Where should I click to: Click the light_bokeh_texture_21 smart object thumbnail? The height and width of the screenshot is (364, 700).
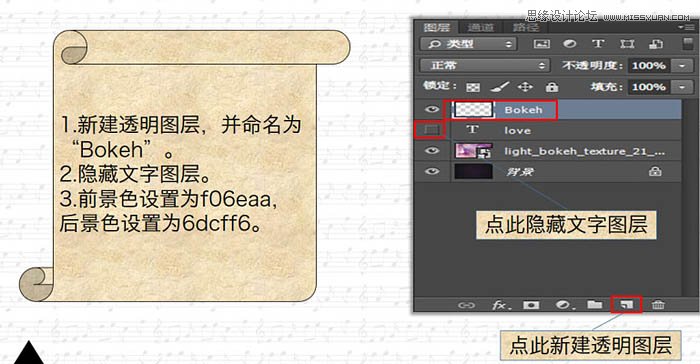[x=473, y=151]
